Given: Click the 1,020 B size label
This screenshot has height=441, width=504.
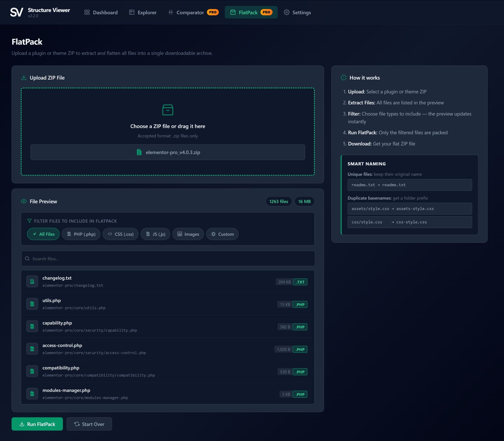Looking at the screenshot, I should coord(283,349).
